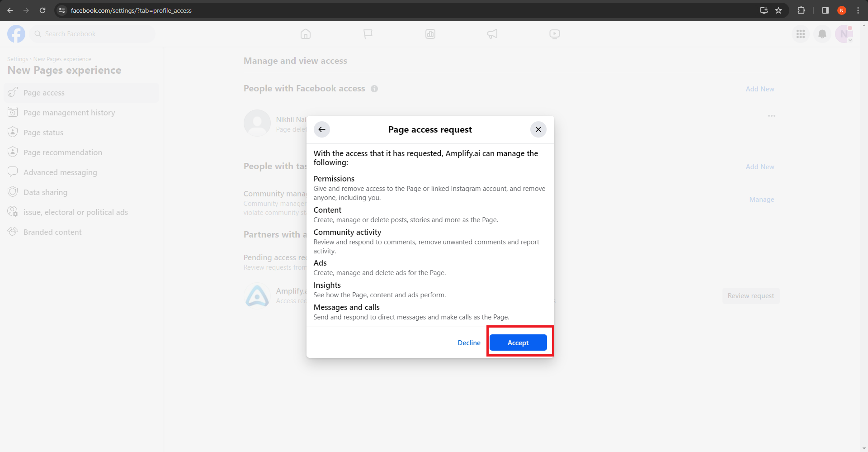Click Nikhil's profile avatar
Screen dimensions: 868x452
(x=257, y=123)
